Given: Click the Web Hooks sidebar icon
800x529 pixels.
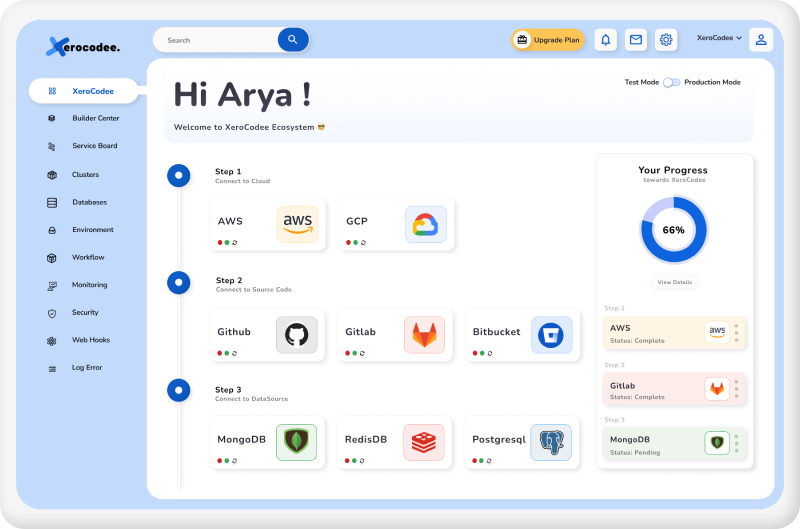Looking at the screenshot, I should click(52, 341).
